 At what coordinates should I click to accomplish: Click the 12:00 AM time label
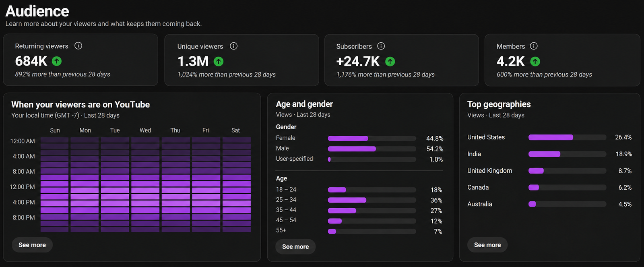coord(23,141)
